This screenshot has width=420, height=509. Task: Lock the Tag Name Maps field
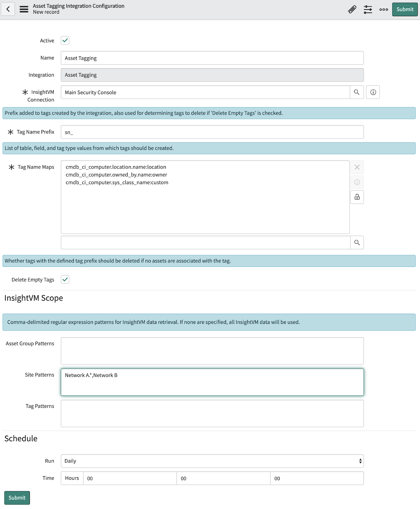point(357,197)
